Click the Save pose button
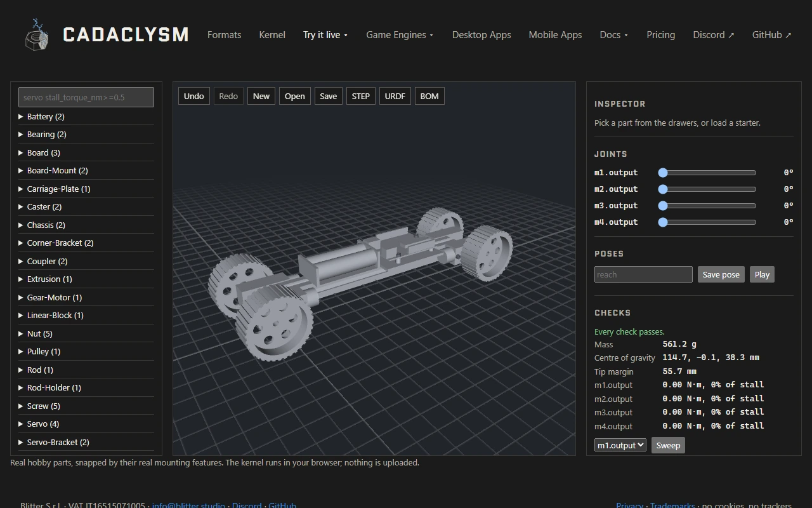Screen dimensions: 812x508 coord(721,275)
